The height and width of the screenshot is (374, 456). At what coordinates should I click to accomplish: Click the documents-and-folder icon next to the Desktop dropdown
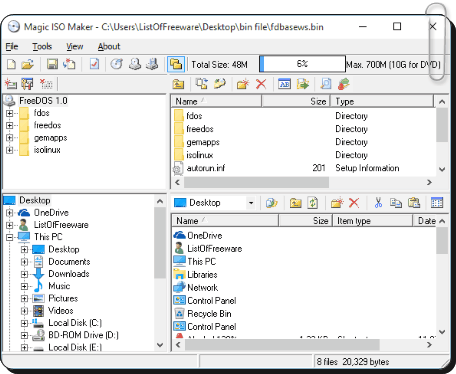(x=272, y=203)
